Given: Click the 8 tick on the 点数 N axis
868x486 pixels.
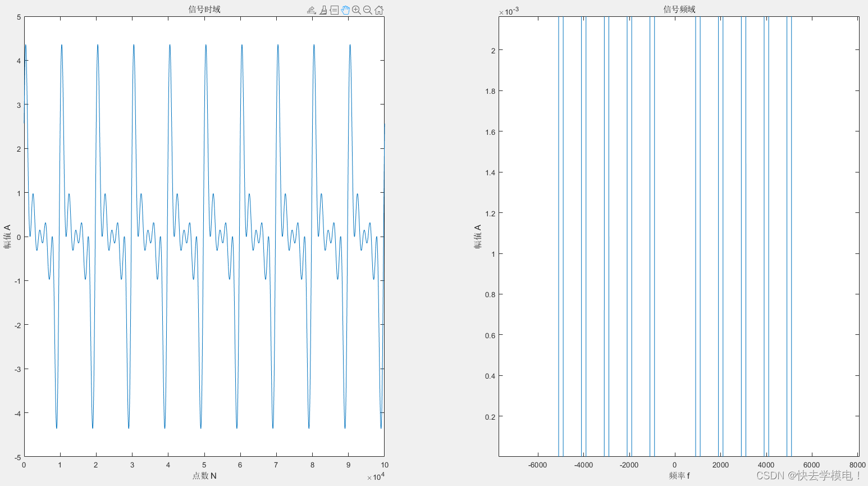Looking at the screenshot, I should point(313,465).
